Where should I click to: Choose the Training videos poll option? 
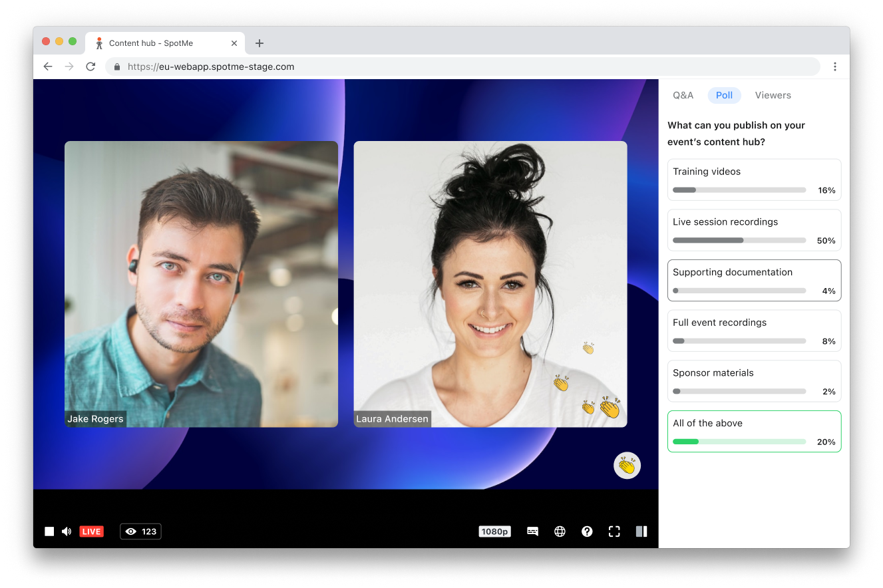755,180
